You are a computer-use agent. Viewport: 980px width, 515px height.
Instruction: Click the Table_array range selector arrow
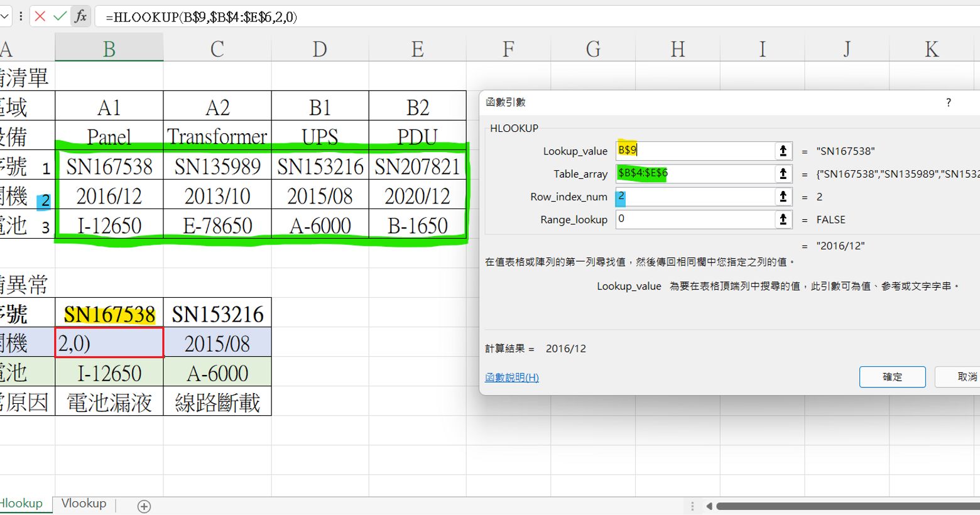[x=783, y=174]
